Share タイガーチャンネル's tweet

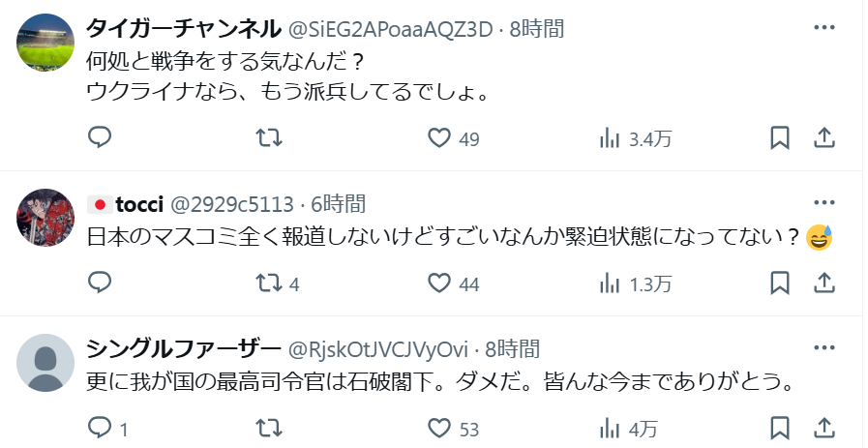[x=824, y=138]
